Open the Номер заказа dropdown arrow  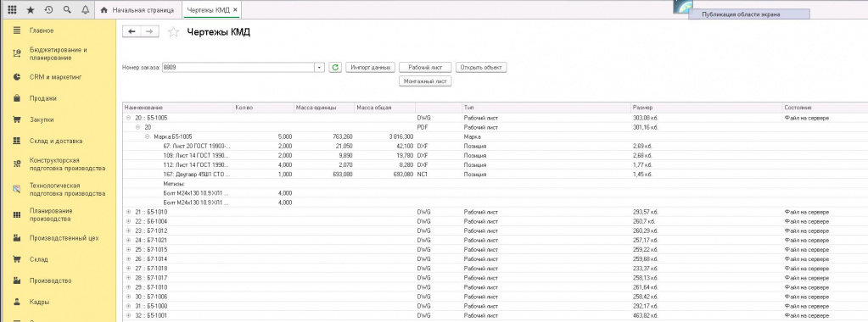(319, 68)
